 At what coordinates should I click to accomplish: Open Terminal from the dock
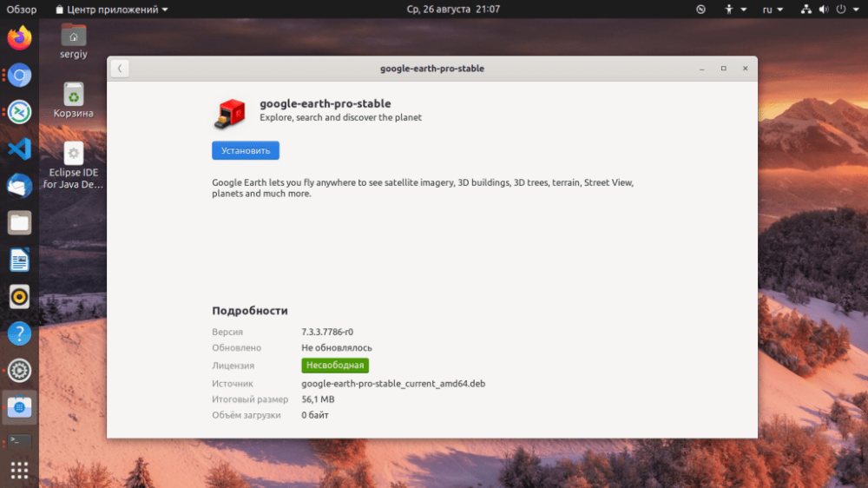pos(19,441)
